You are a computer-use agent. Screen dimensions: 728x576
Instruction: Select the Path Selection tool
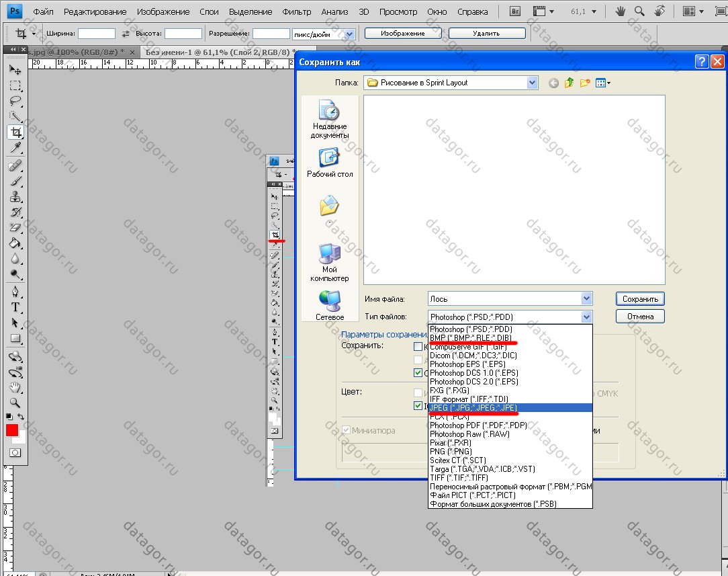(15, 323)
